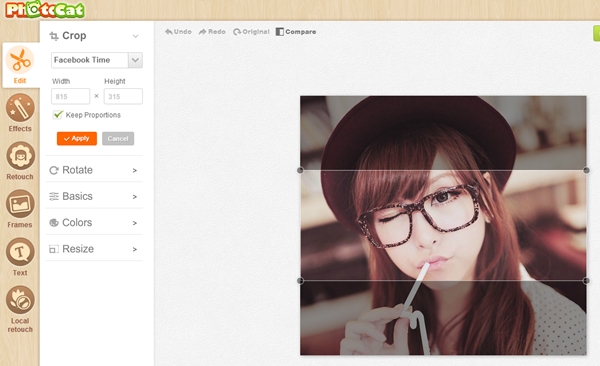Click the Crop section icon

(x=54, y=36)
